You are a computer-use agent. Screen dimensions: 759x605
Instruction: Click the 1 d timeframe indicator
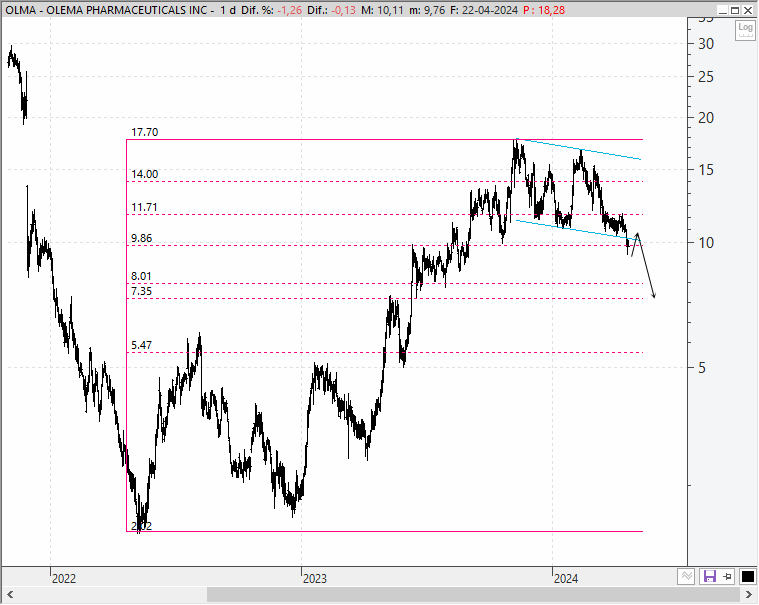(x=228, y=10)
